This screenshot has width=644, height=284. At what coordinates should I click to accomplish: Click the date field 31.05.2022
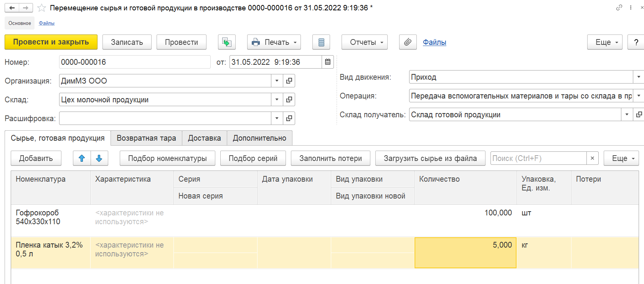(276, 62)
